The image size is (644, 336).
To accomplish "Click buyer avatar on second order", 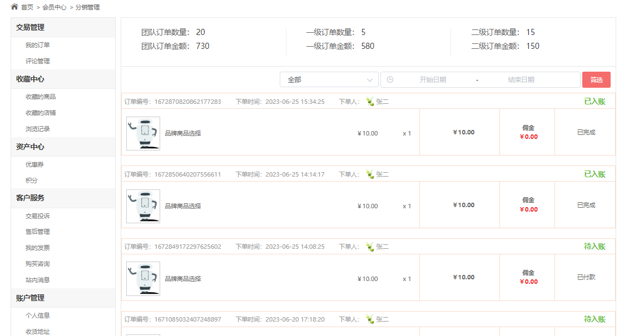I will (370, 174).
